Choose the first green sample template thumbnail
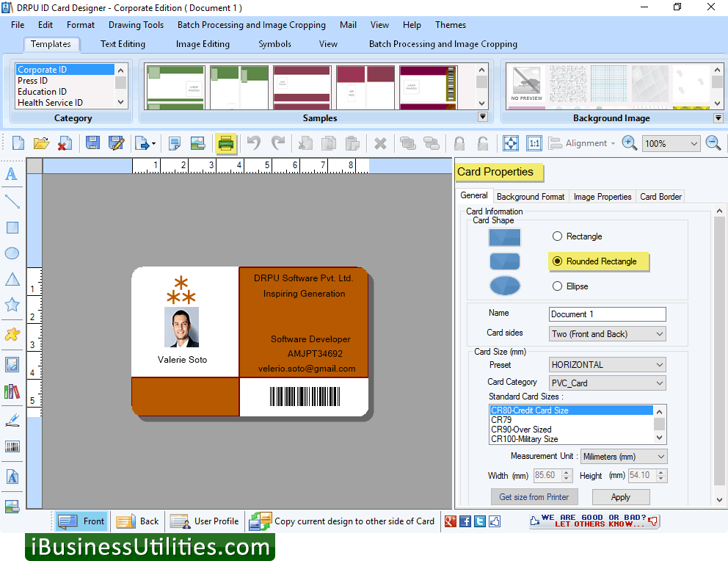 [176, 87]
